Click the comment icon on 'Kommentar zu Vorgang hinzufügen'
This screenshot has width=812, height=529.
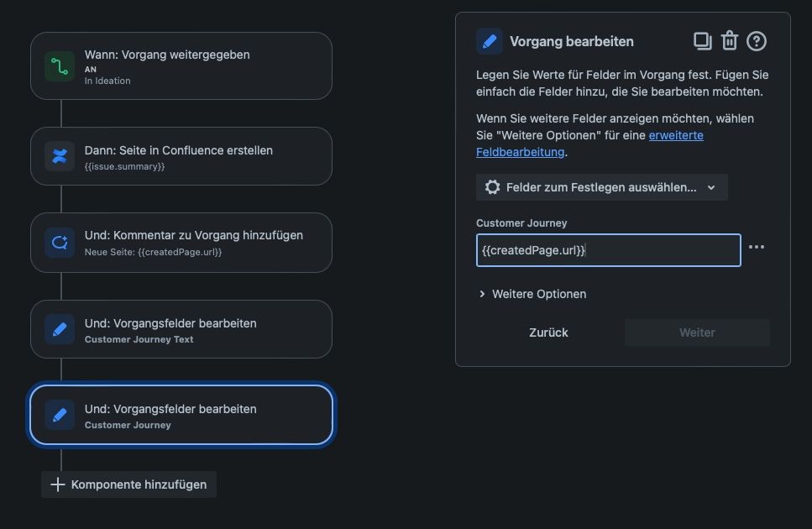click(57, 243)
